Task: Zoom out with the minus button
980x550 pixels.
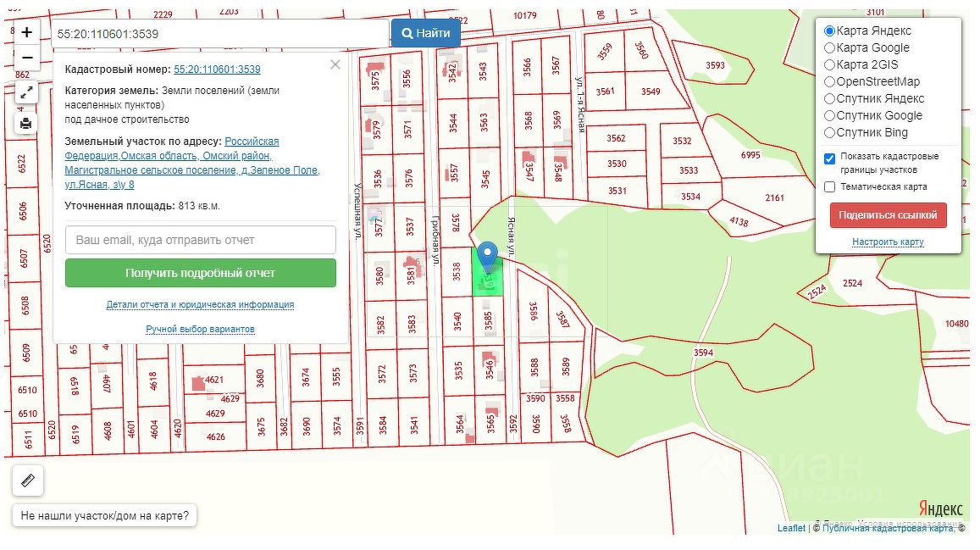Action: tap(27, 58)
